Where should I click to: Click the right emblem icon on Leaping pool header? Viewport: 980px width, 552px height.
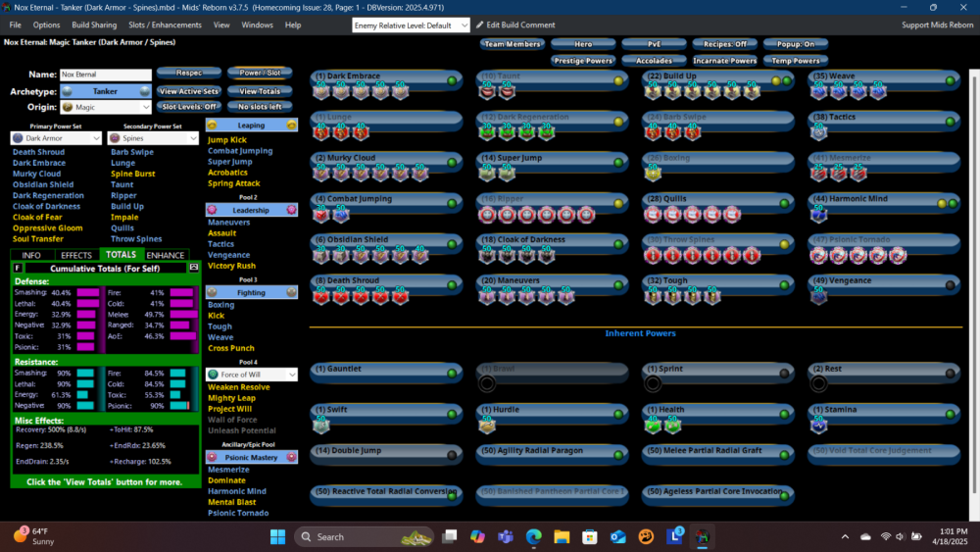[x=291, y=125]
